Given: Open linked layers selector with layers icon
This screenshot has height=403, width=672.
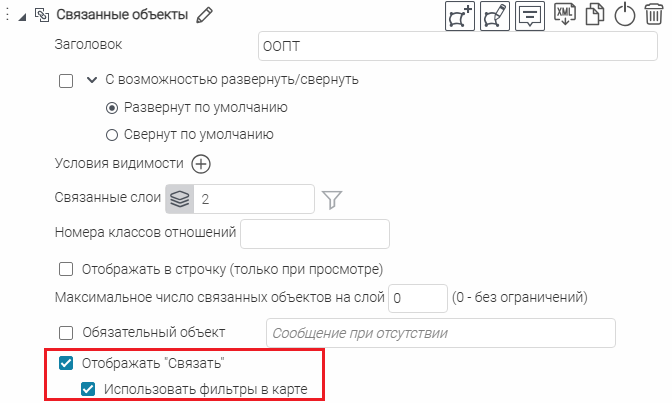Looking at the screenshot, I should 179,200.
